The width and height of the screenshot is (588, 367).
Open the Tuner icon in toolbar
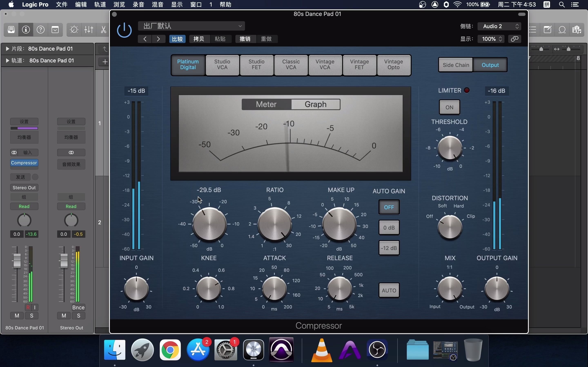click(74, 30)
